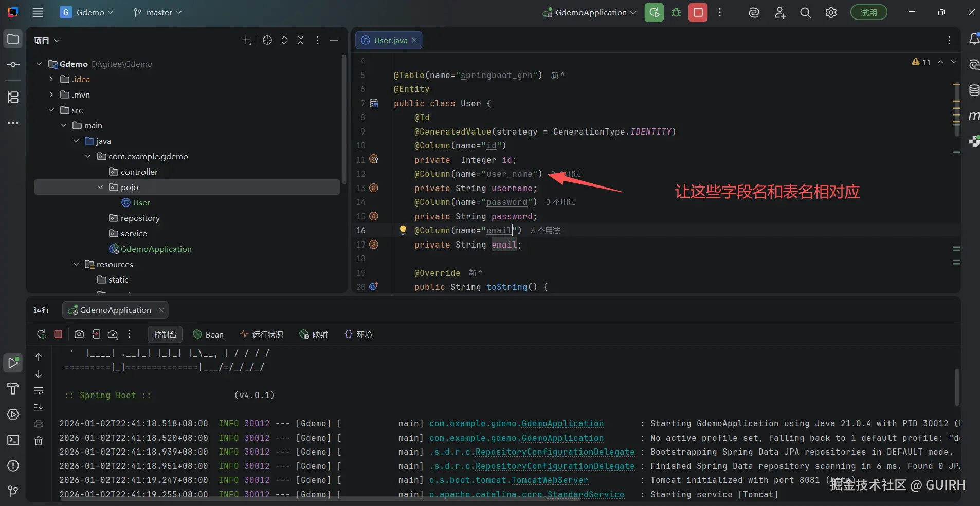The height and width of the screenshot is (506, 980).
Task: Select the resources folder
Action: point(109,264)
